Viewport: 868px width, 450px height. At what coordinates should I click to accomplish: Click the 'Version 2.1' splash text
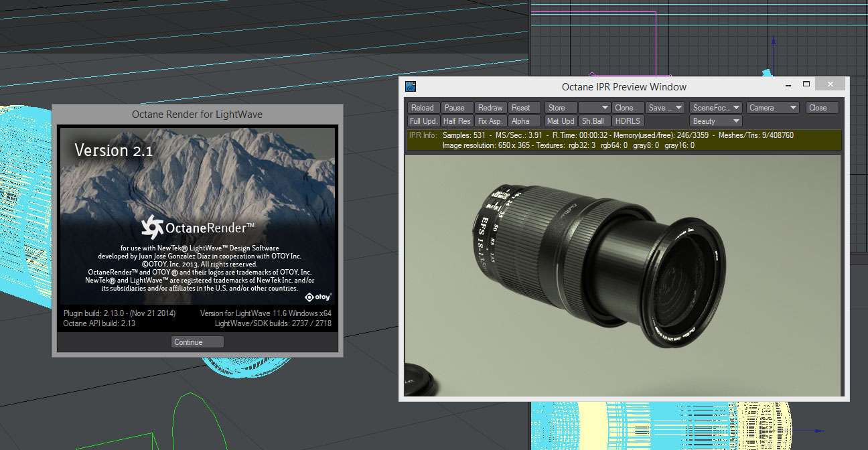[113, 151]
